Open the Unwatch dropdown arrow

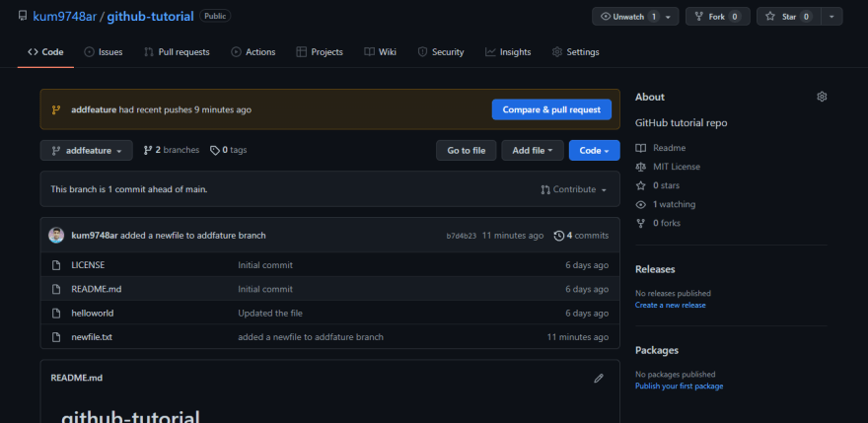(x=668, y=17)
